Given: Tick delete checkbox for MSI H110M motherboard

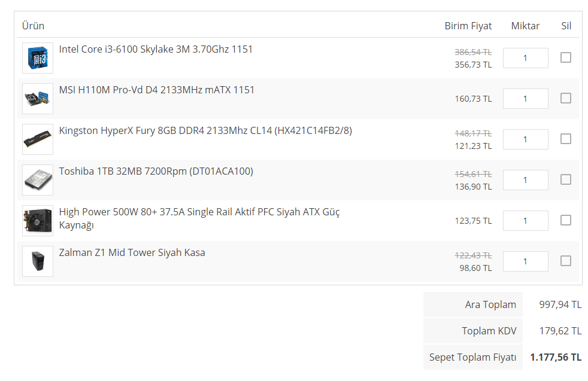Looking at the screenshot, I should coord(566,98).
